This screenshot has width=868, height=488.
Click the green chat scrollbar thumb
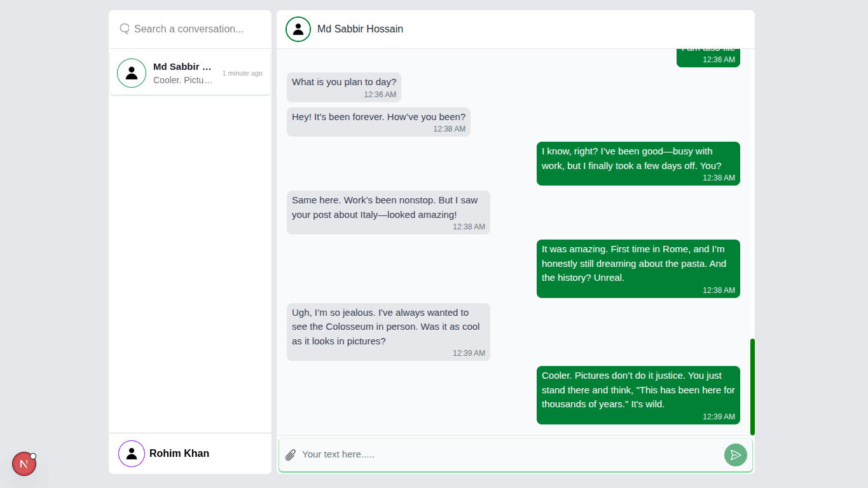tap(752, 386)
